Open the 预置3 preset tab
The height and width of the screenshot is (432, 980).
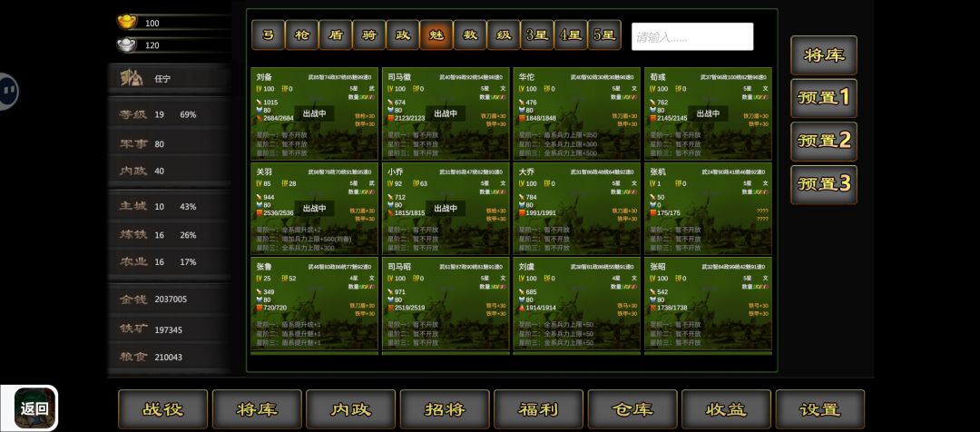(x=824, y=184)
